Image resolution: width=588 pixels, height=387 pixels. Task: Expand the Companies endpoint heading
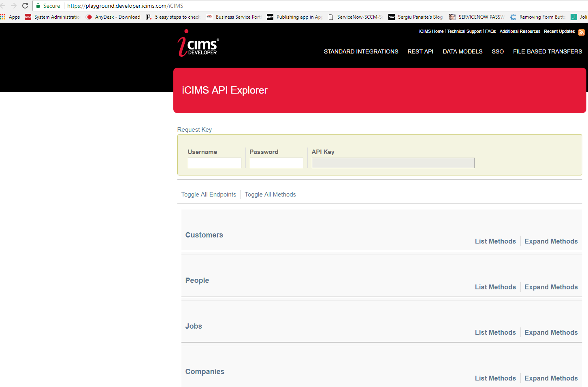point(205,372)
